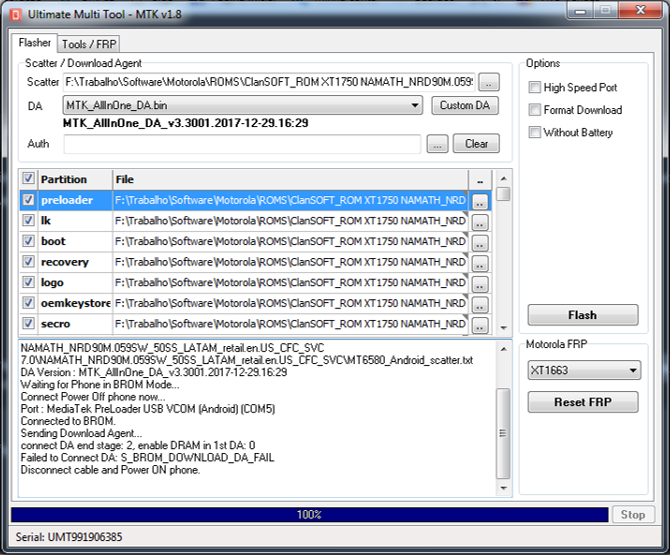The image size is (670, 555).
Task: Browse for Auth file with ... button
Action: (437, 144)
